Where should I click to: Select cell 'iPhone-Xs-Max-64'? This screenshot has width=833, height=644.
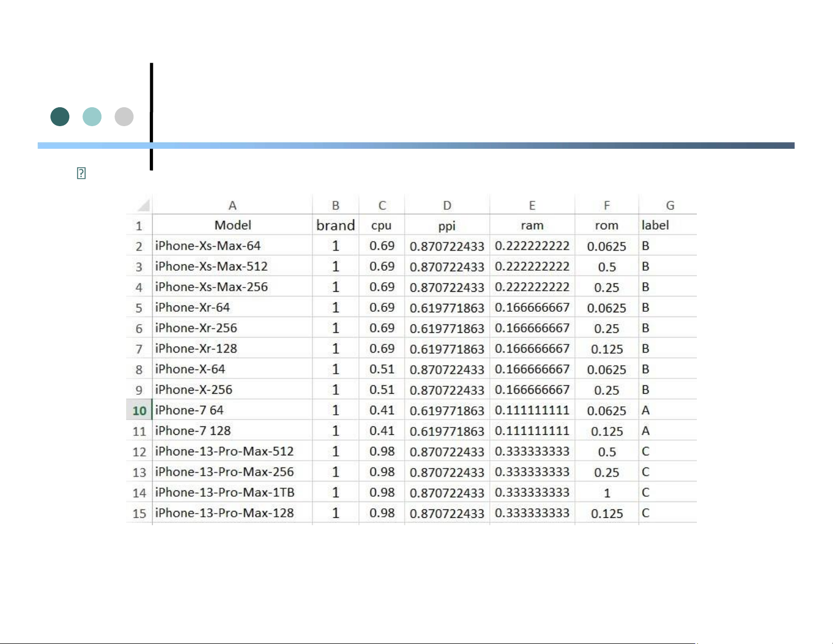232,246
